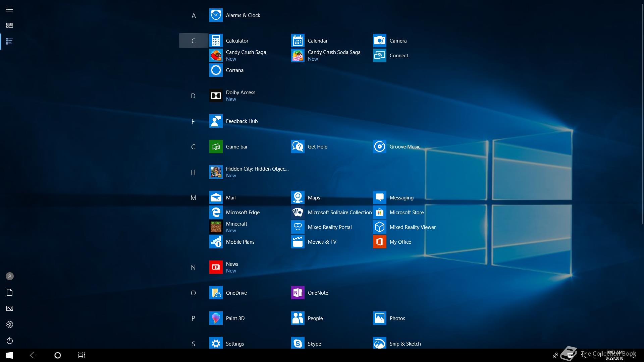Select the All apps list view
The height and width of the screenshot is (362, 644).
coord(10,42)
